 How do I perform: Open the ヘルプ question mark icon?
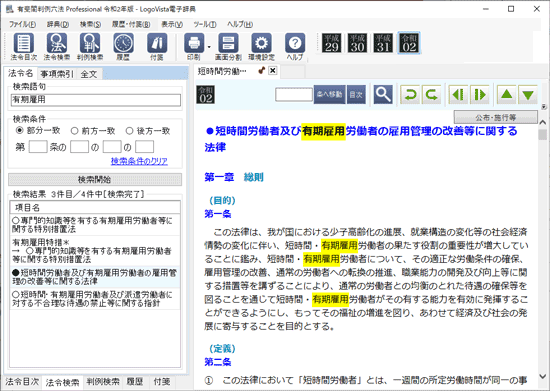coord(295,47)
